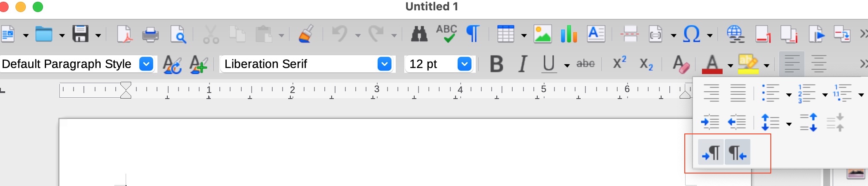Open the Unordered List bullet style dropdown arrow
This screenshot has width=868, height=186.
pos(788,95)
